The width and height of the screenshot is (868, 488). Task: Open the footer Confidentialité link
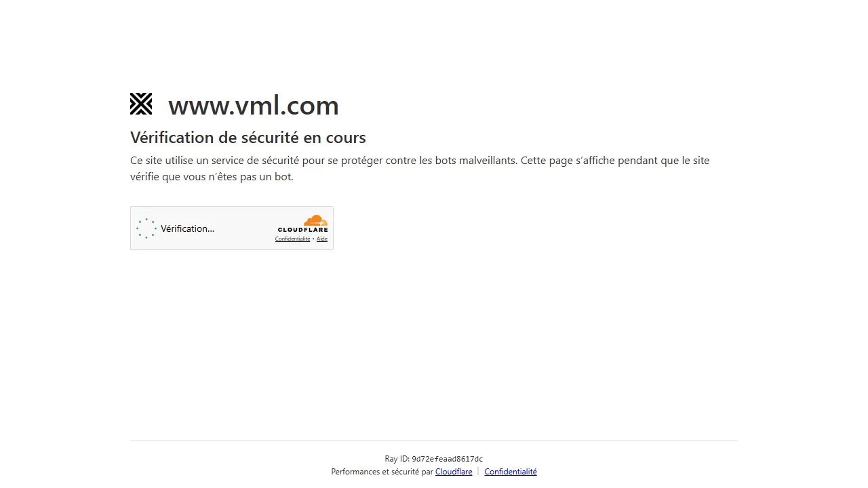click(x=510, y=471)
